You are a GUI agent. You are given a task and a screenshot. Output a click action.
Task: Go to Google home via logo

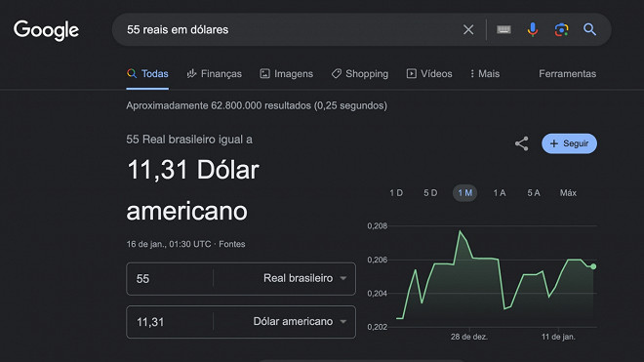(46, 30)
